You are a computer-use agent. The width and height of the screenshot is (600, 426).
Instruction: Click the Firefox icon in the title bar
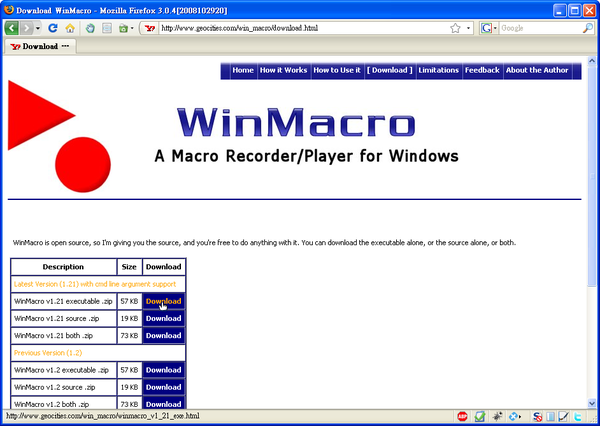9,10
